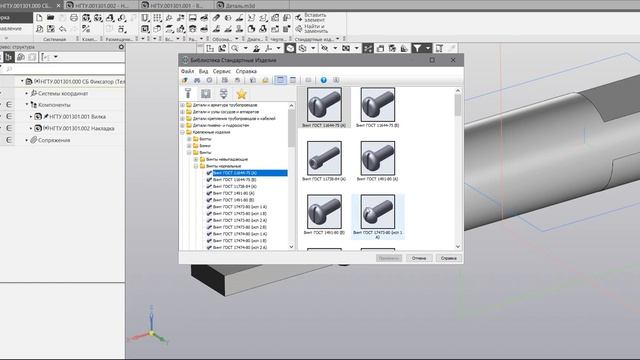Expand the 'Винты невыпадающие' folder
640x360 pixels.
pos(196,159)
